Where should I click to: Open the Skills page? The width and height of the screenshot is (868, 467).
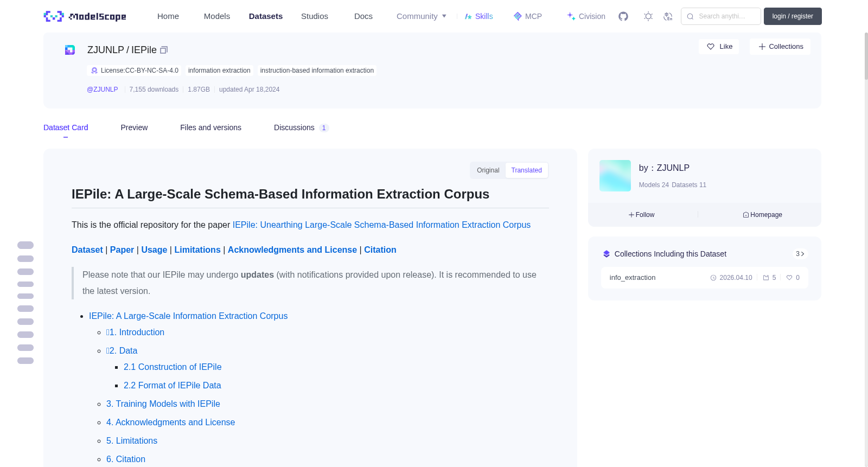pos(479,16)
